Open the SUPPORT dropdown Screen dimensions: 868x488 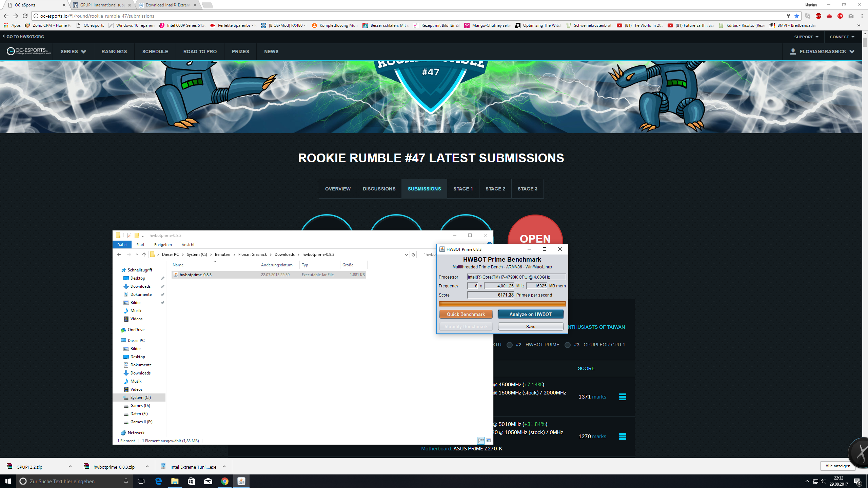coord(806,37)
